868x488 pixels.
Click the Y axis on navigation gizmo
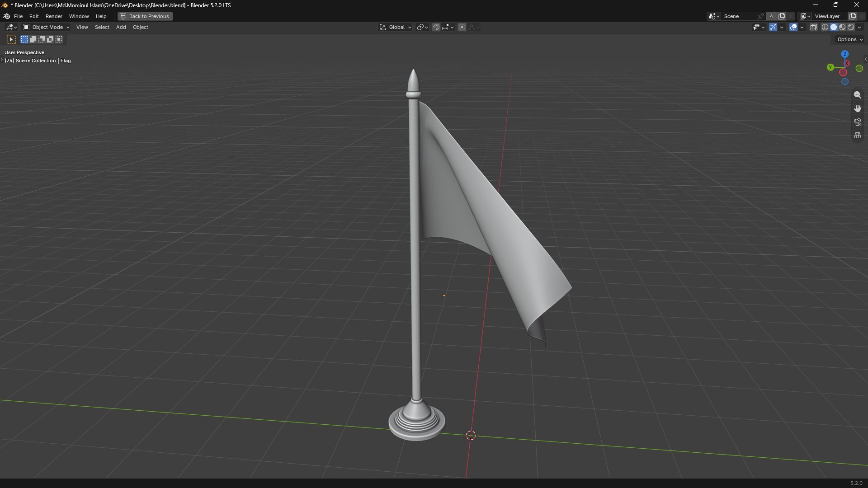pyautogui.click(x=830, y=67)
